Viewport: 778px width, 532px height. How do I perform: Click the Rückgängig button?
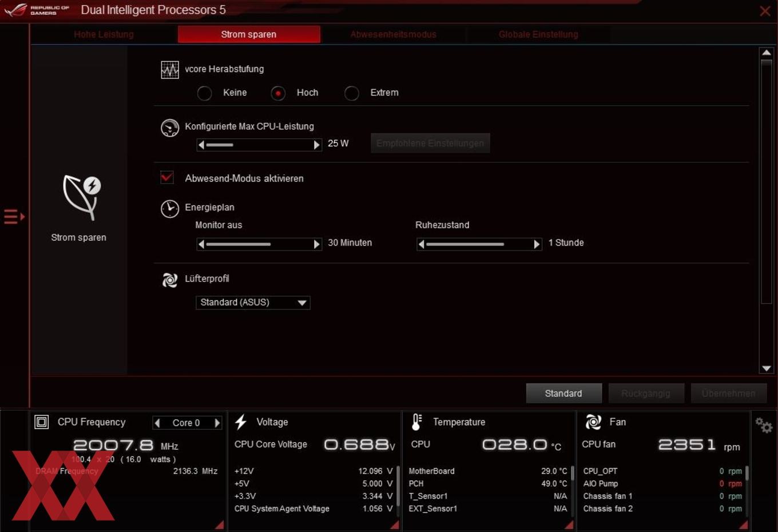[x=645, y=394]
